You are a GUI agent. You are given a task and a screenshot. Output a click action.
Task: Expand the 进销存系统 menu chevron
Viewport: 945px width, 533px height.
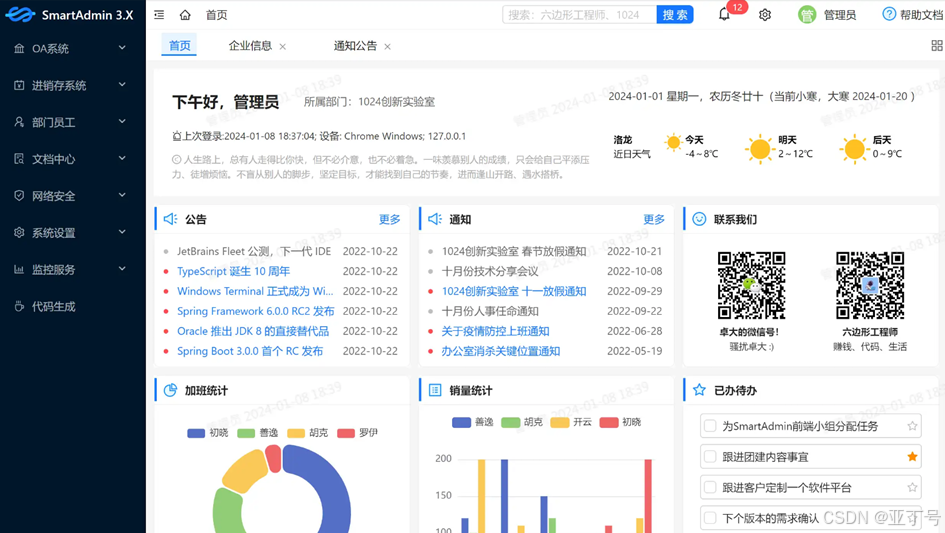(x=122, y=84)
